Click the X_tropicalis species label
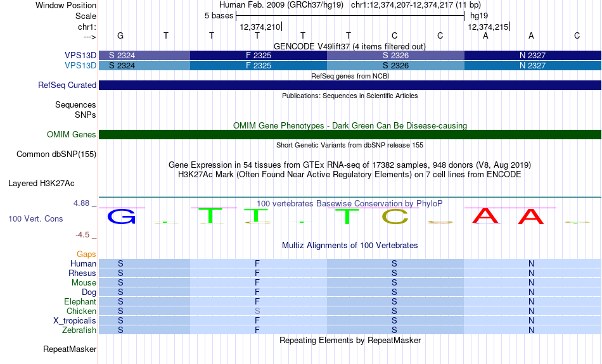 pyautogui.click(x=75, y=321)
